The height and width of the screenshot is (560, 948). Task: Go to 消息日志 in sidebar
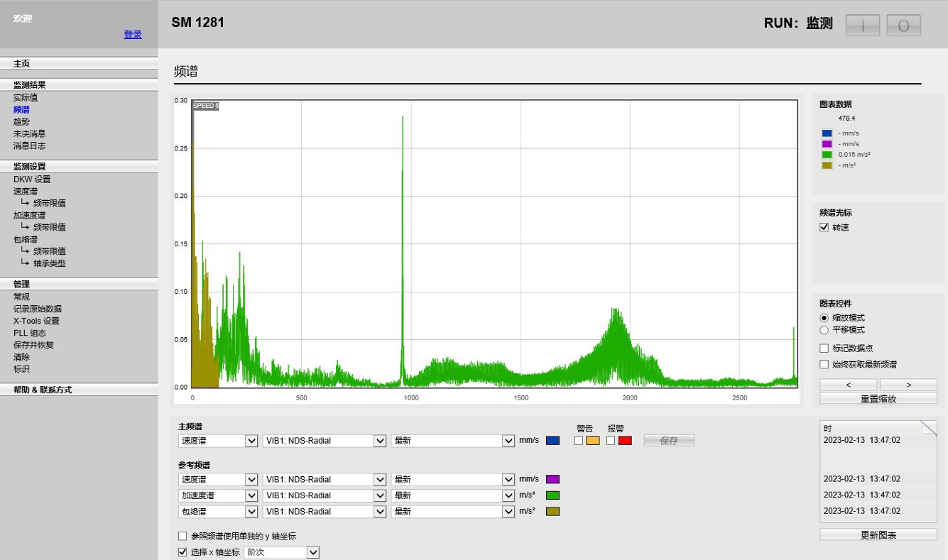[x=29, y=146]
